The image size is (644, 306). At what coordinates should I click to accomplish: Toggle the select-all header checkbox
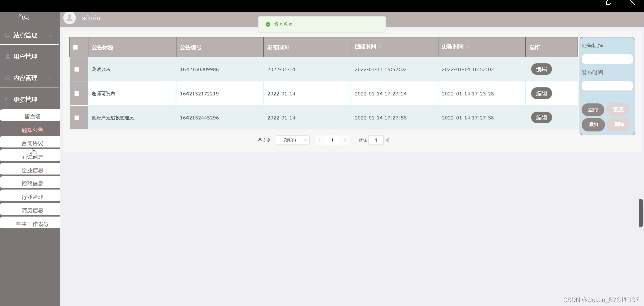point(76,47)
